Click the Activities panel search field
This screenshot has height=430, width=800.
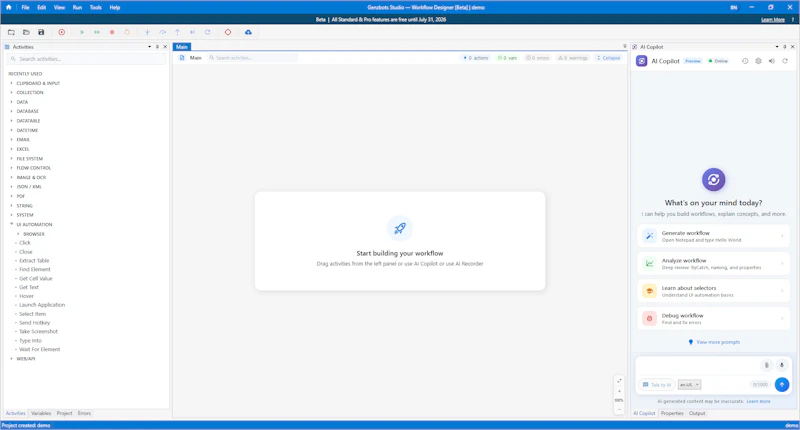tap(86, 59)
